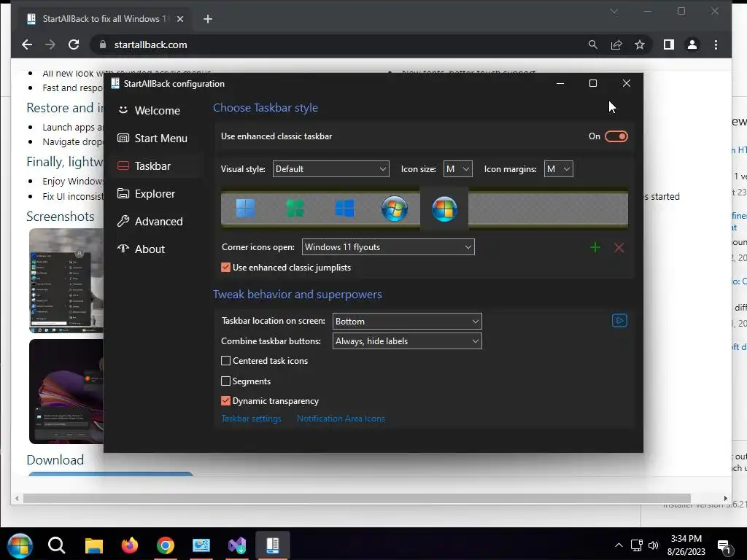Select the Windows 7 blue orb start style
The width and height of the screenshot is (747, 560).
coord(395,209)
